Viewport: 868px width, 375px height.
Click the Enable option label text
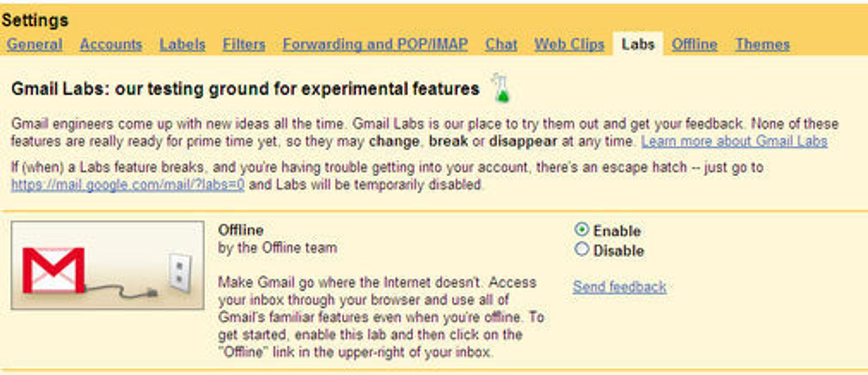coord(617,231)
